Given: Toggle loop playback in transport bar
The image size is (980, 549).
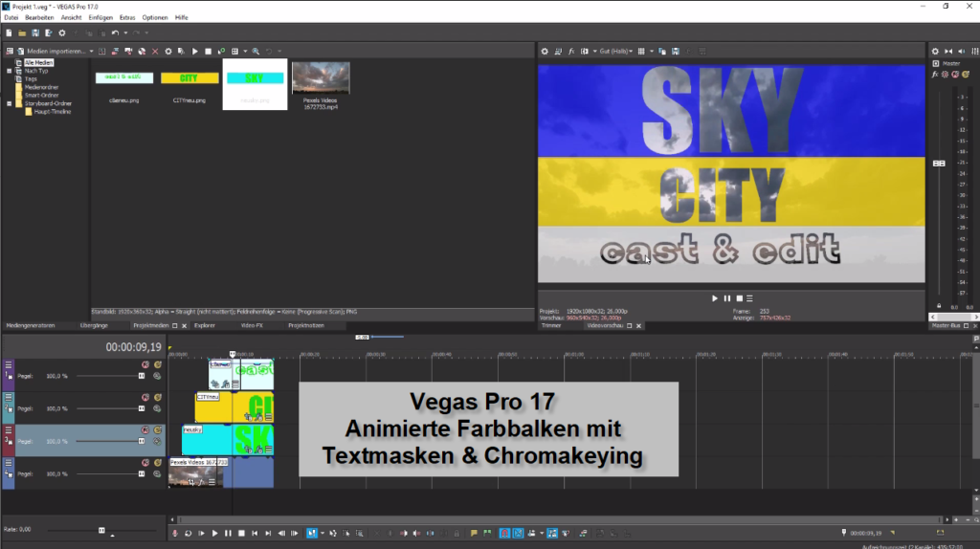Looking at the screenshot, I should pyautogui.click(x=189, y=534).
